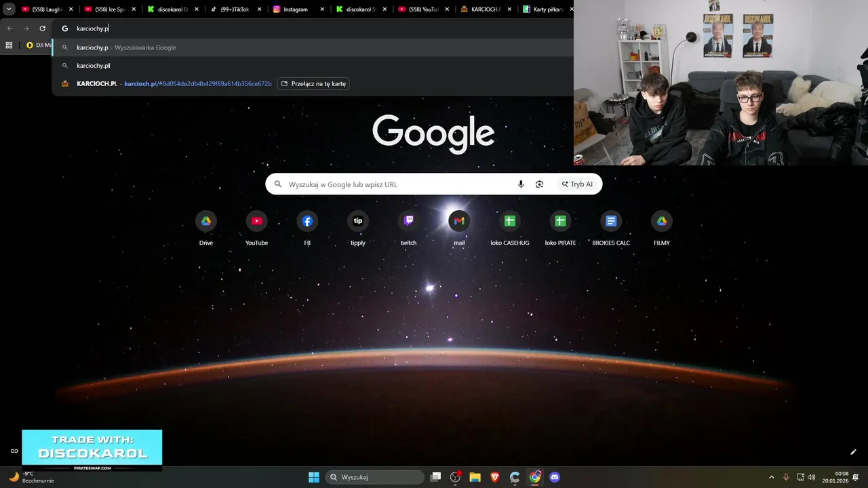The width and height of the screenshot is (868, 488).
Task: Go back with the browser back arrow
Action: [x=9, y=28]
